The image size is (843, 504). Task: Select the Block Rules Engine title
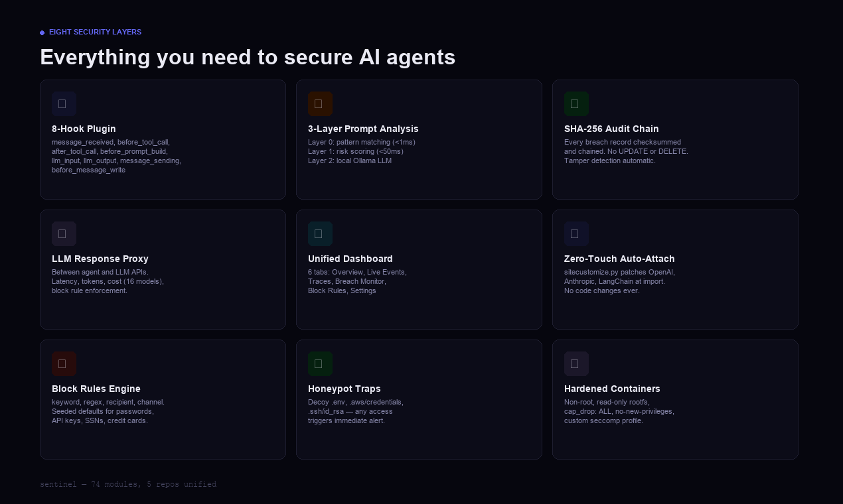96,389
